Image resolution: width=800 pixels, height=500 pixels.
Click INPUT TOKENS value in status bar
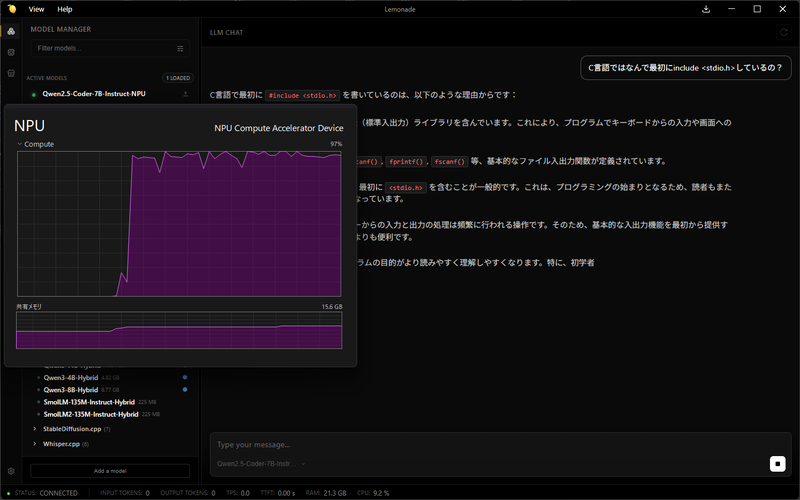(x=147, y=493)
